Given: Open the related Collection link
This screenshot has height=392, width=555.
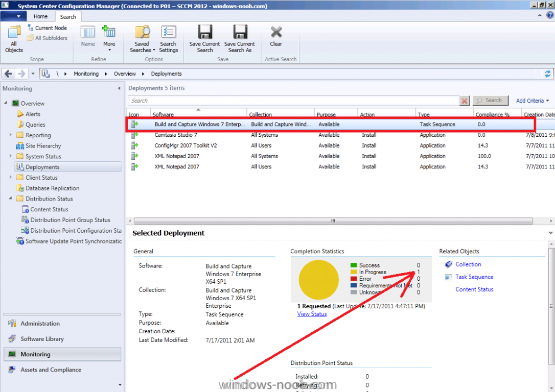Looking at the screenshot, I should tap(468, 264).
